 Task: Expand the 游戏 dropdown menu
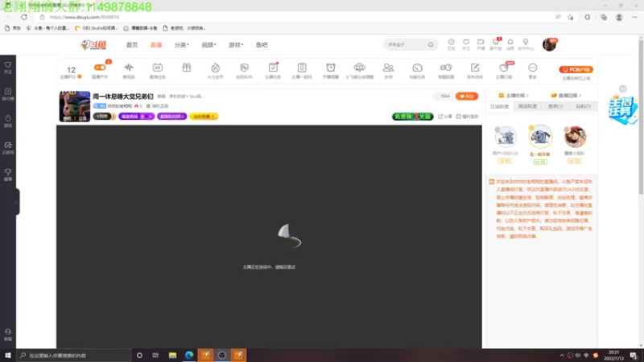coord(236,45)
